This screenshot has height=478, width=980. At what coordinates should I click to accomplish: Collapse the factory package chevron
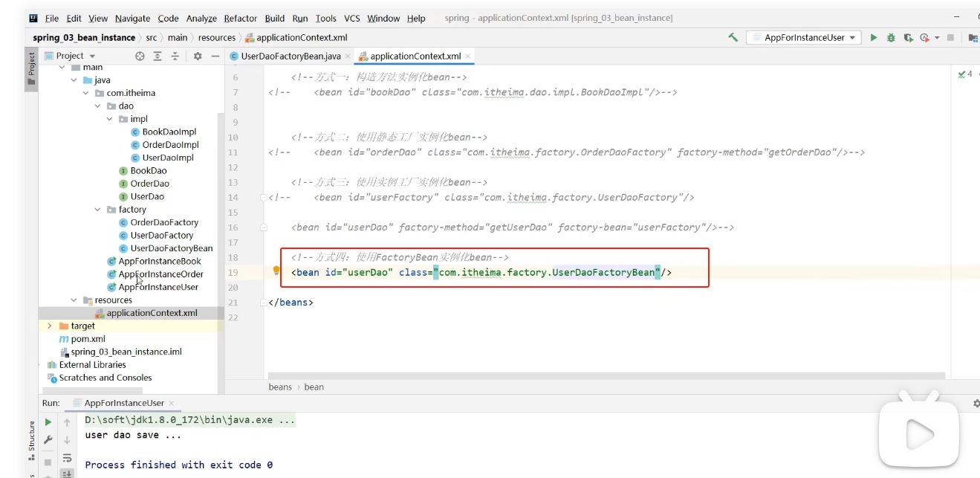click(98, 210)
